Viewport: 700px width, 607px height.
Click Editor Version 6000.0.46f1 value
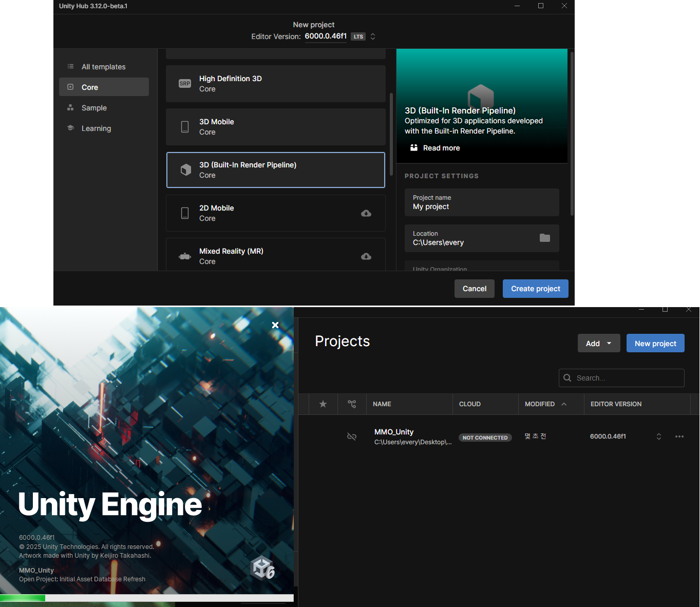click(x=326, y=36)
